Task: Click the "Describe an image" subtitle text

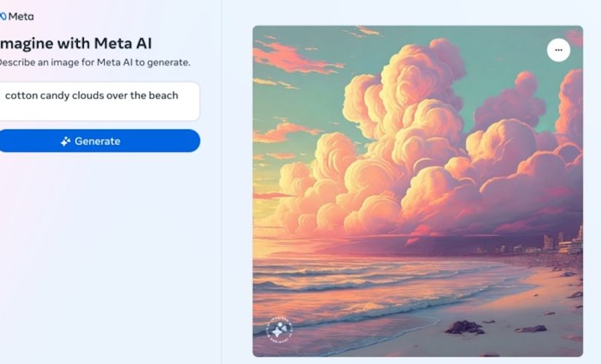Action: point(94,63)
